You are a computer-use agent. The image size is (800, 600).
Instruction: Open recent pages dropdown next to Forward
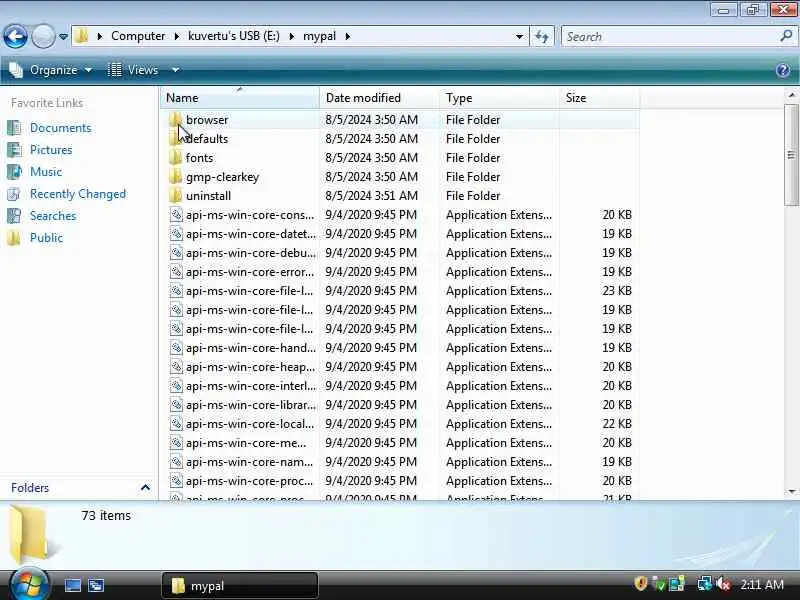63,37
